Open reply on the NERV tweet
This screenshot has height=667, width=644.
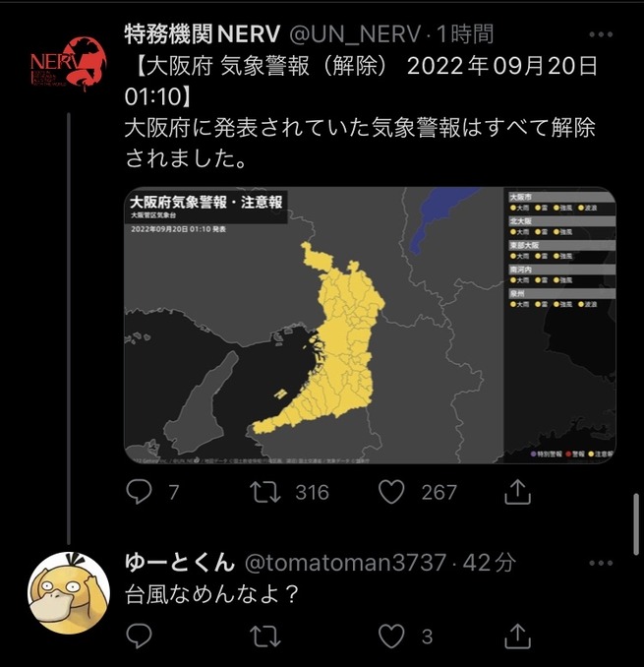[x=139, y=492]
